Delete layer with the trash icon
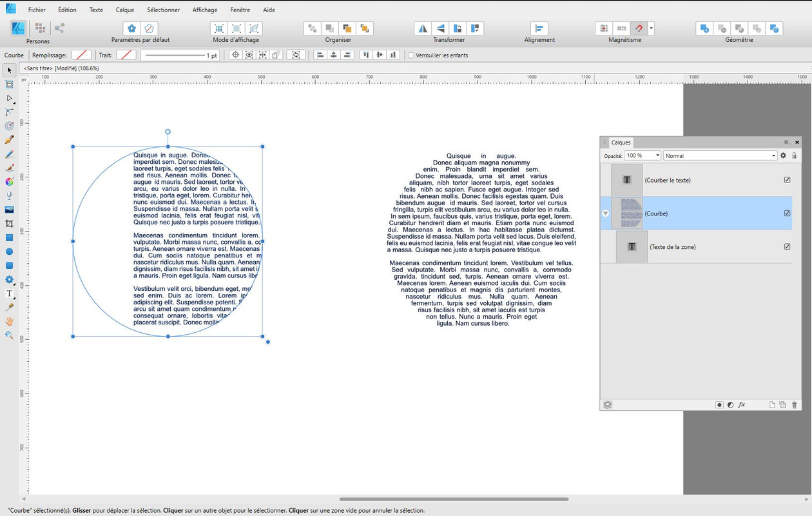The width and height of the screenshot is (812, 516). 794,404
